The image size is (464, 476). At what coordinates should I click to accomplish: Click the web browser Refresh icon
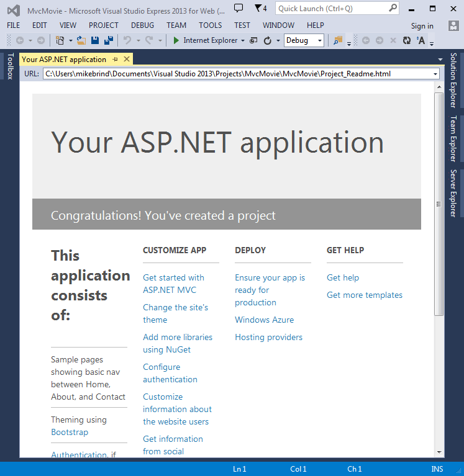[x=407, y=40]
